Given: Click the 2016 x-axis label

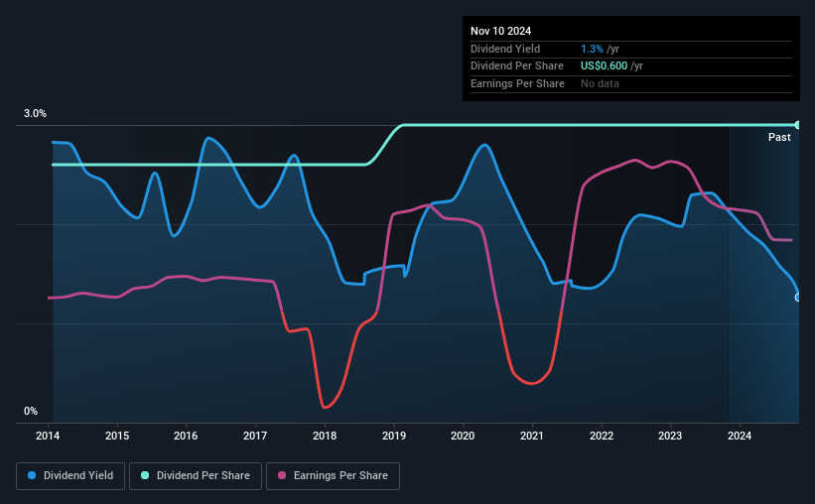Looking at the screenshot, I should (186, 436).
